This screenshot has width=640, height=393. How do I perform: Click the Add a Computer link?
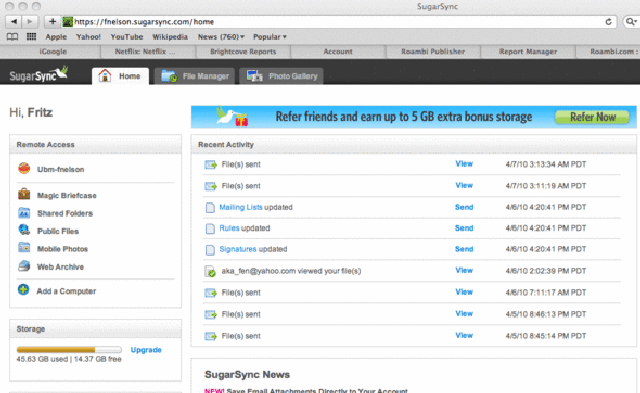[66, 291]
